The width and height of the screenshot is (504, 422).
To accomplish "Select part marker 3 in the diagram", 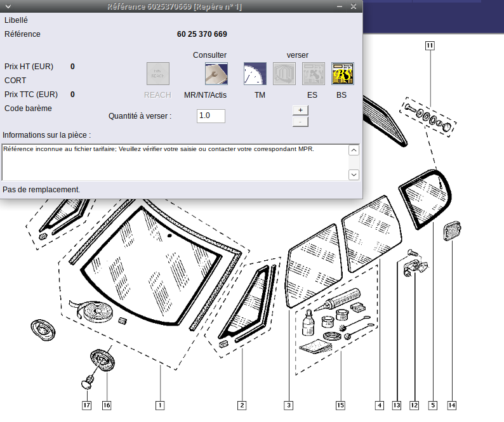I will point(288,404).
